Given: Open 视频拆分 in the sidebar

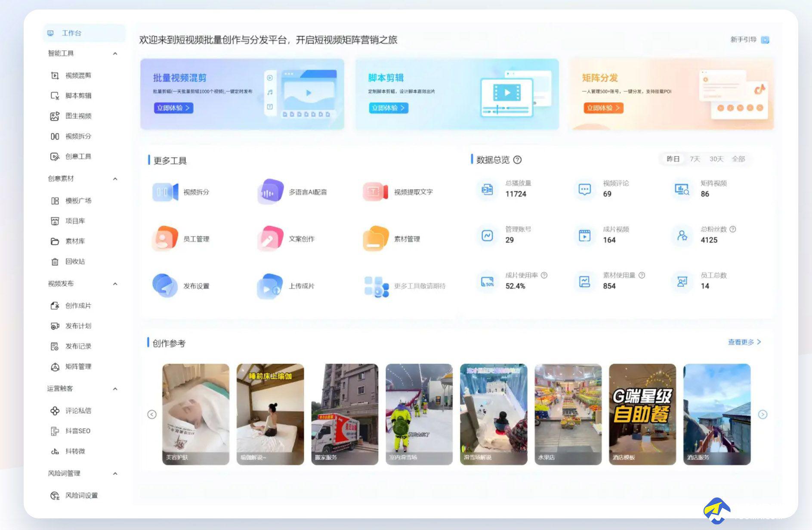Looking at the screenshot, I should [x=71, y=136].
